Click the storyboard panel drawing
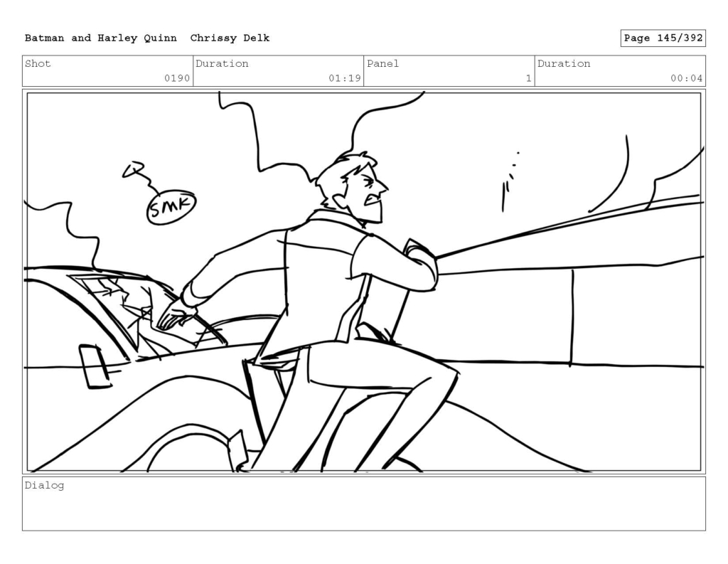This screenshot has height=564, width=728. [x=364, y=282]
